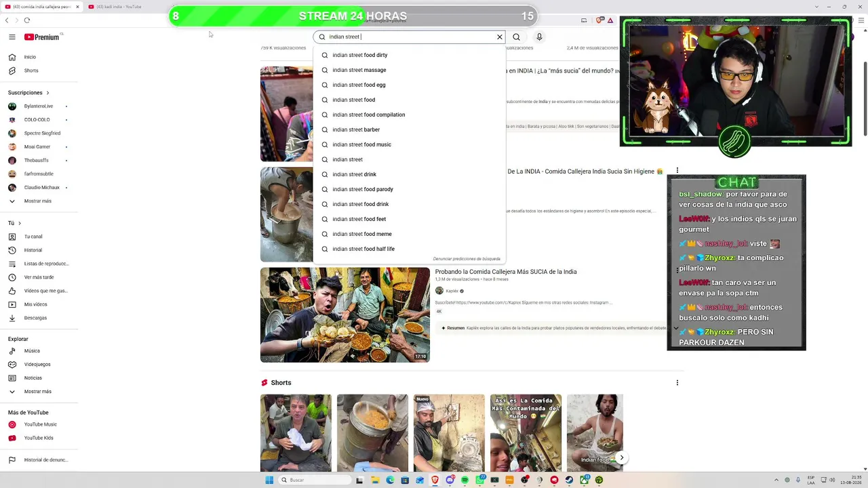Reload the page with the refresh icon
Viewport: 868px width, 488px height.
pyautogui.click(x=27, y=20)
